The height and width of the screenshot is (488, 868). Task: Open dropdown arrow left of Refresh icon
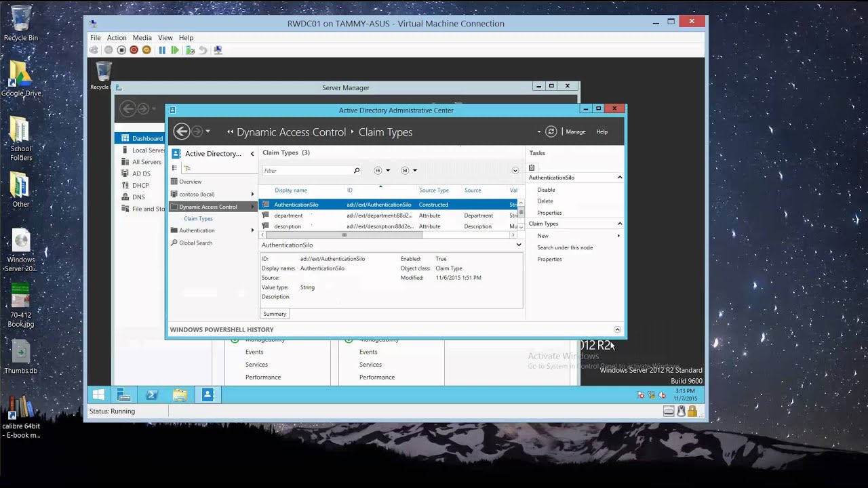coord(539,132)
